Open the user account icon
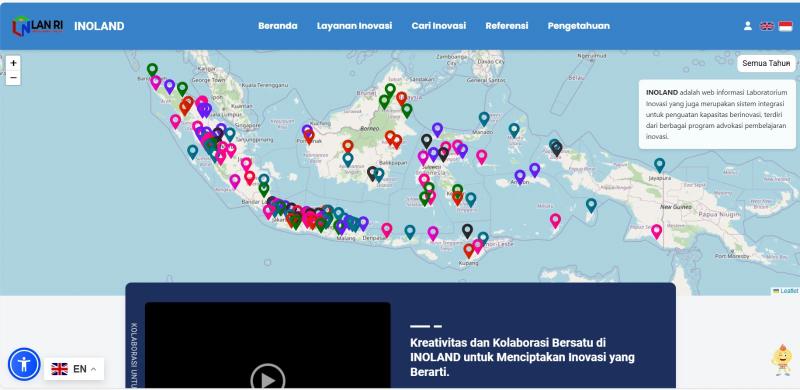 (x=747, y=26)
